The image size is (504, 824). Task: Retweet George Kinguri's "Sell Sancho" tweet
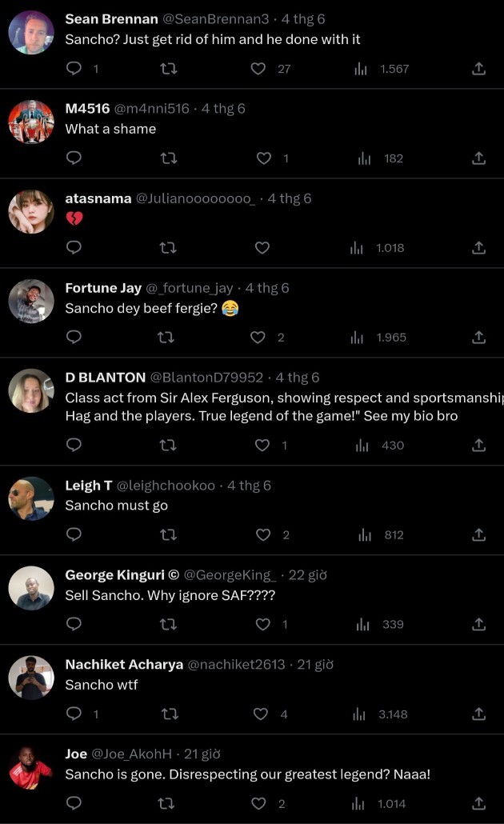[168, 624]
